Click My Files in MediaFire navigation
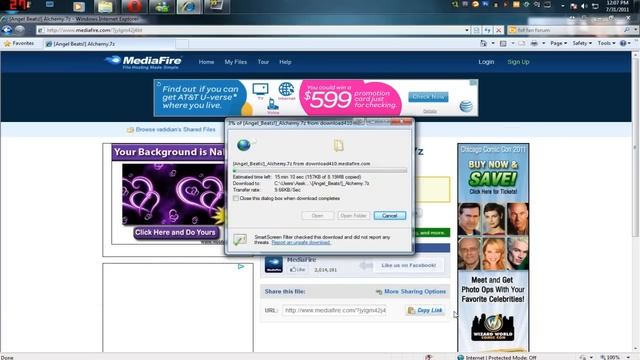 tap(236, 62)
